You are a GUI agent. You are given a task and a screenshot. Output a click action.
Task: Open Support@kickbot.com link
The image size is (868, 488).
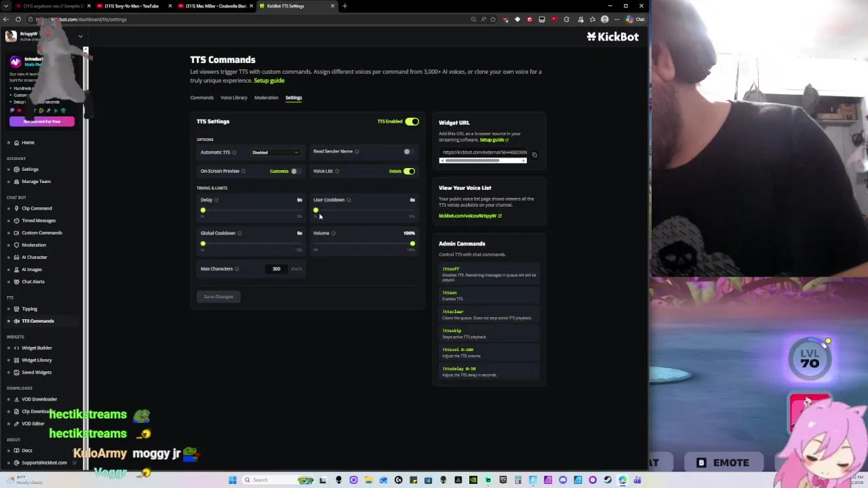44,463
